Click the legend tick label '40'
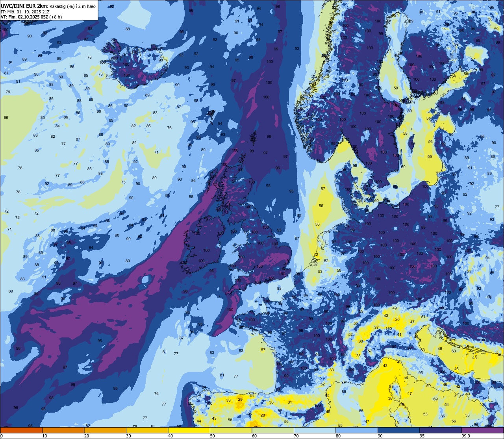Screen dimensions: 504x439 [170, 436]
